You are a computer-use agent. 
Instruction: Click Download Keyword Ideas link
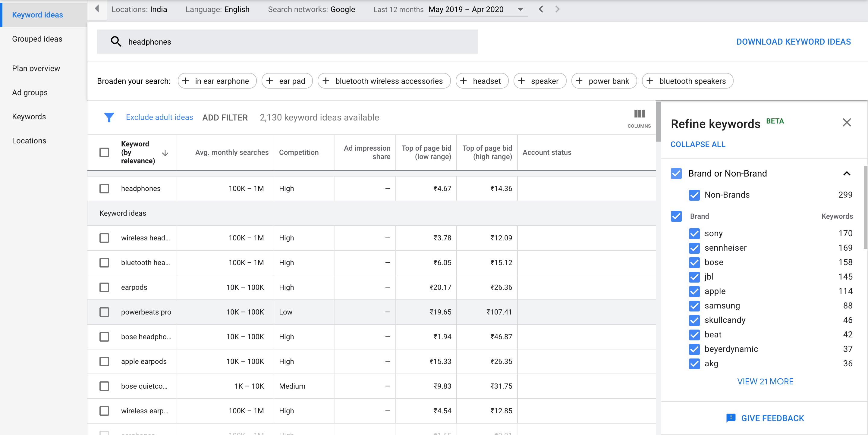[x=793, y=41]
